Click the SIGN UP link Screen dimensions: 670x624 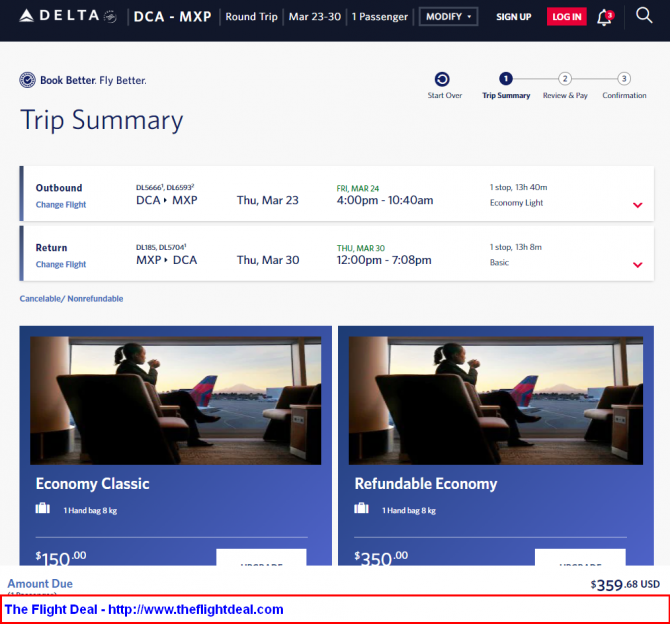point(513,17)
